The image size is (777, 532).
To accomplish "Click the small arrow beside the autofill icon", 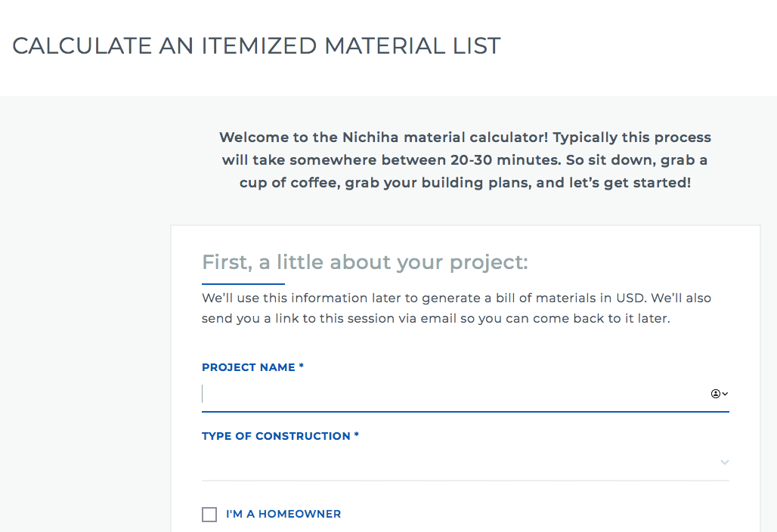I will (x=726, y=394).
